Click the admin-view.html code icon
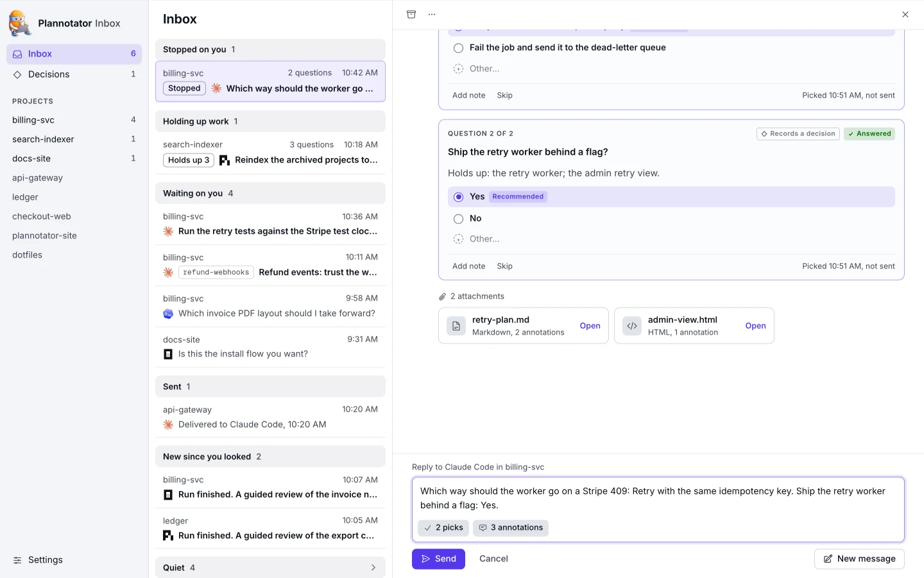 pyautogui.click(x=632, y=326)
